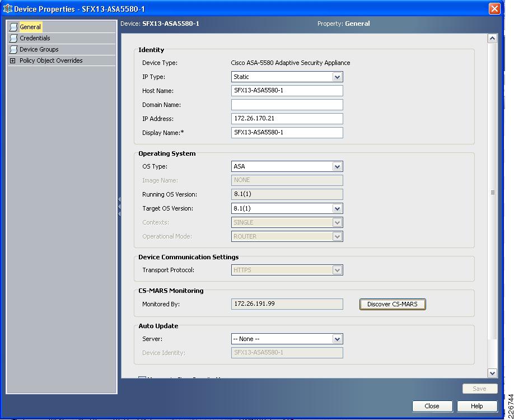Click the Device Groups page icon

(13, 49)
